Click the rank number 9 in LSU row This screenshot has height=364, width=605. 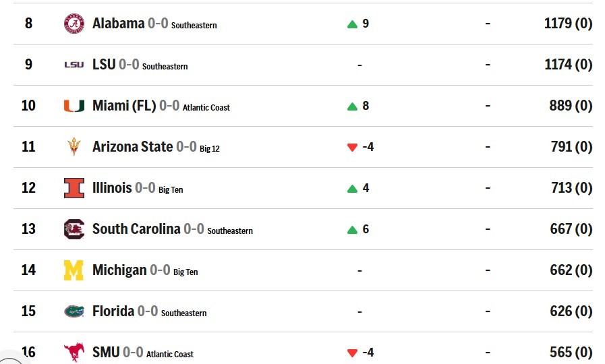click(x=28, y=65)
